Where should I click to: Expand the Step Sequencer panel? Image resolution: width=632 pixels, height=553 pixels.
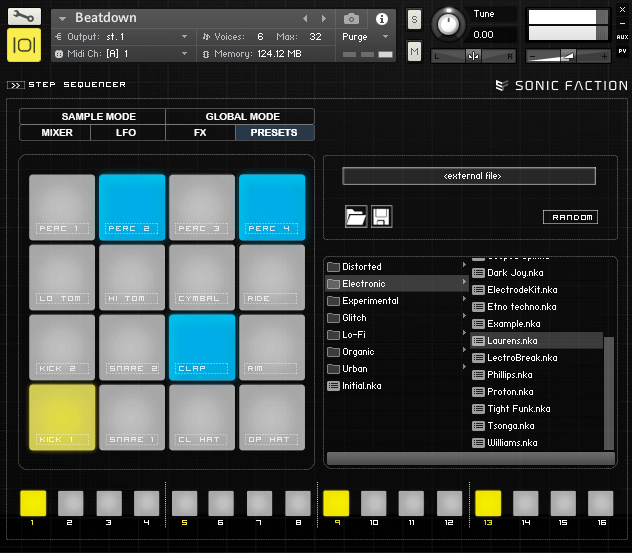coord(15,85)
